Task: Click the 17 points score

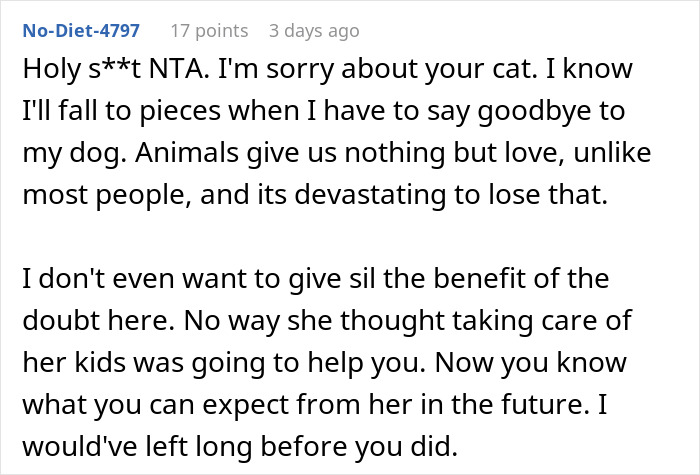Action: tap(208, 31)
